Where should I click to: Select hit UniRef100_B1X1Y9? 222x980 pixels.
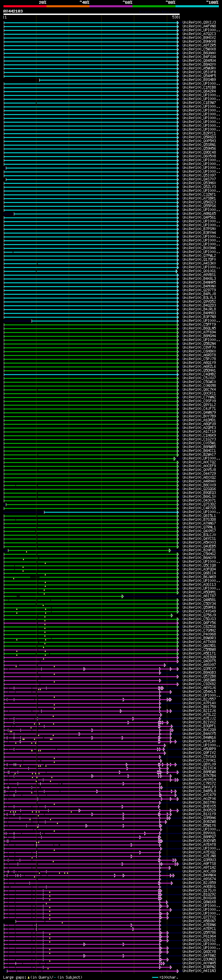(x=199, y=814)
